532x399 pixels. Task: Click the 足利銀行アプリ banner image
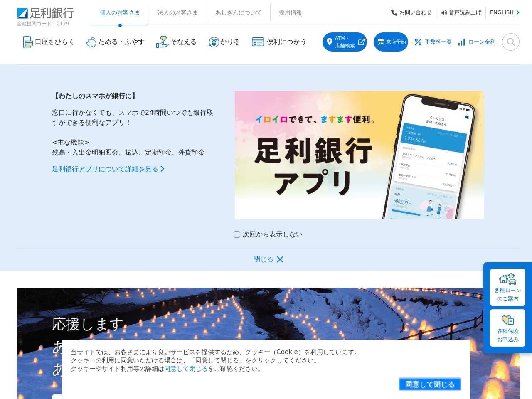(x=359, y=155)
